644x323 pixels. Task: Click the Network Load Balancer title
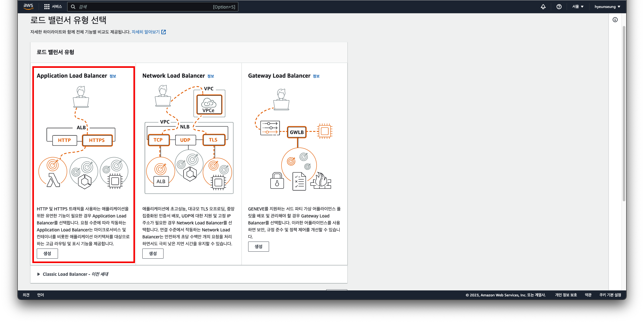pos(174,76)
